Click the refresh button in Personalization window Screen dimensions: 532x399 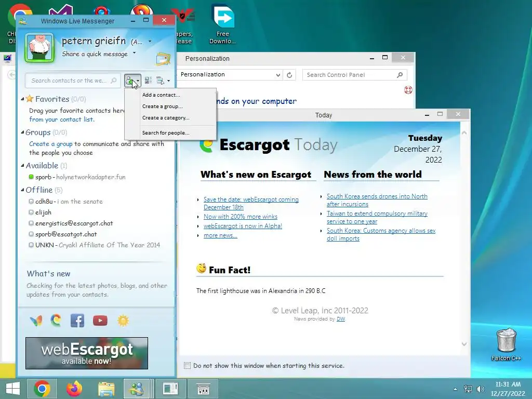click(x=289, y=75)
